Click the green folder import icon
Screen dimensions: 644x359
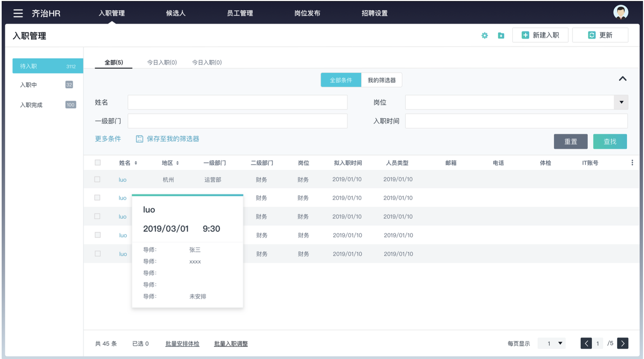501,35
